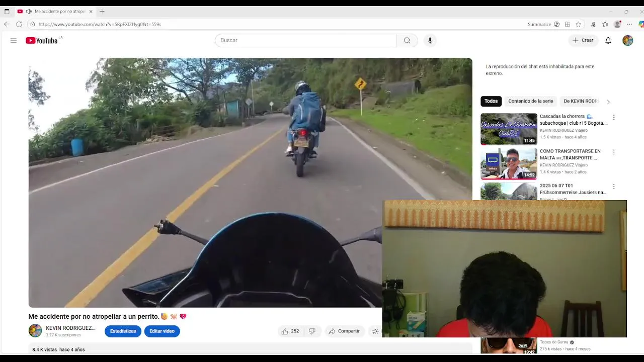Open the Topes de Gama video thumbnail
Viewport: 644px width, 362px height.
509,345
